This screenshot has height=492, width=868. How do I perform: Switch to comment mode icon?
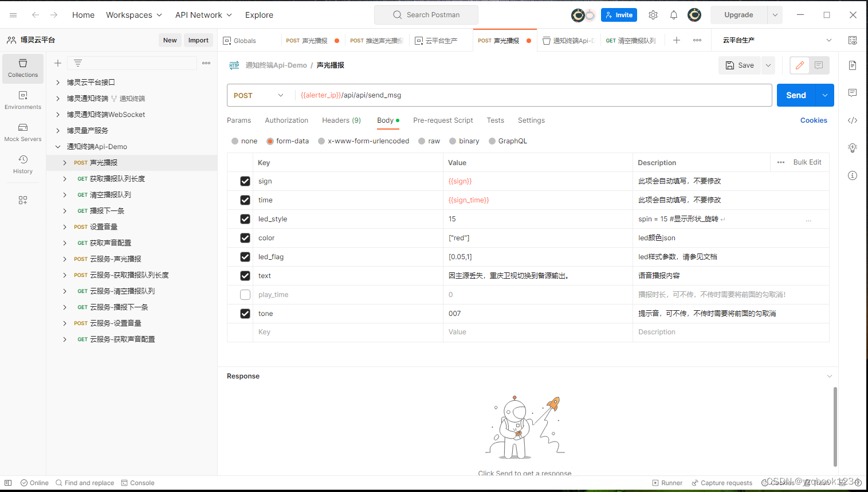tap(819, 65)
